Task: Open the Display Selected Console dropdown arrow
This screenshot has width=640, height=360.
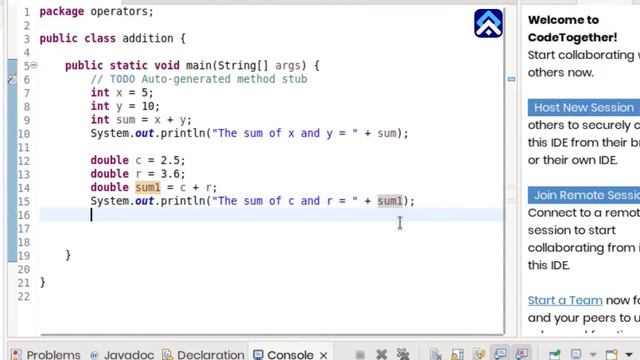Action: coord(593,355)
